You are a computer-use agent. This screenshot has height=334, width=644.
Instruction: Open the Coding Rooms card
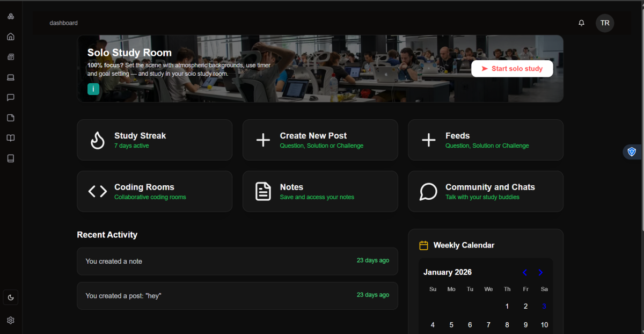[x=155, y=192]
